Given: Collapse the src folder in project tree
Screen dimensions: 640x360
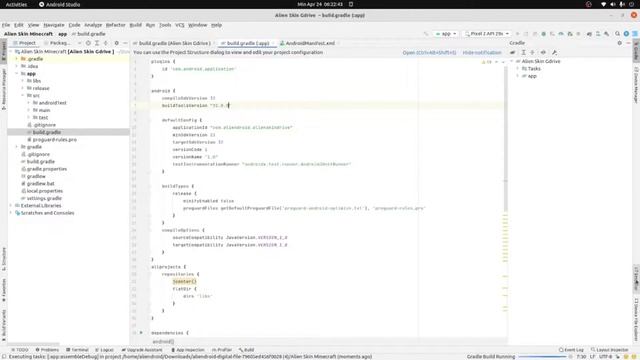Looking at the screenshot, I should coord(23,96).
